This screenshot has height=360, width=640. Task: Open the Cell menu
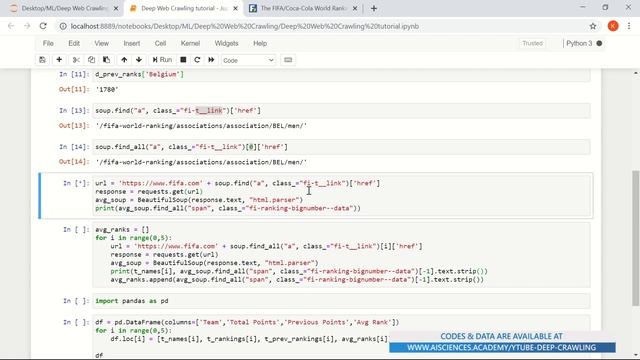(x=160, y=43)
